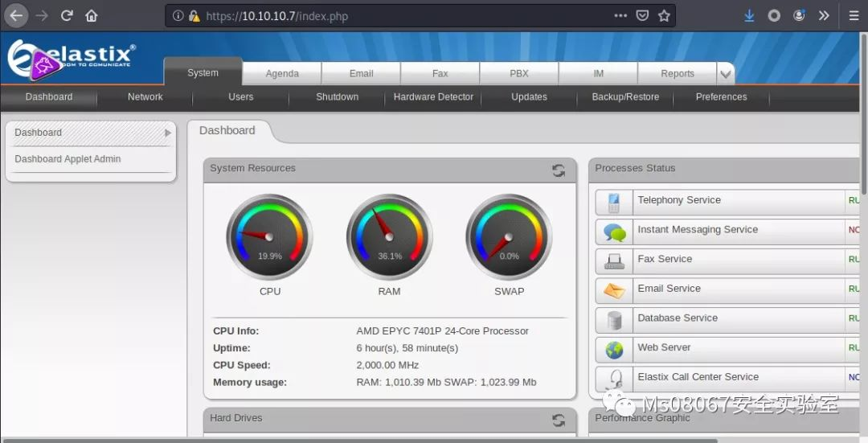This screenshot has height=443, width=868.
Task: Open Hardware Detector submenu
Action: (x=433, y=97)
